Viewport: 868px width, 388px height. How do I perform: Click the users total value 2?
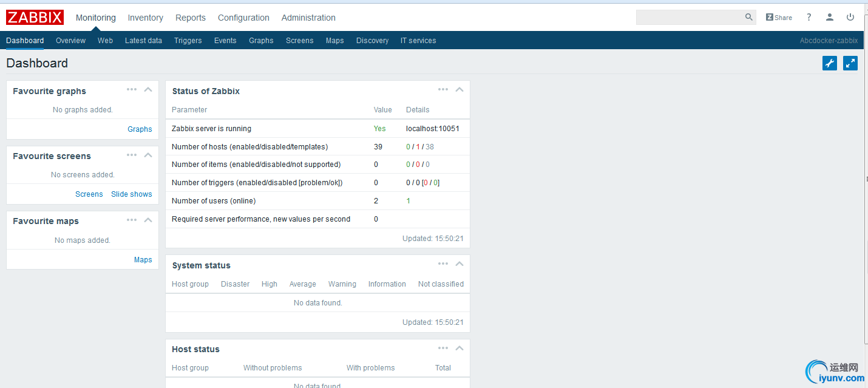[376, 201]
